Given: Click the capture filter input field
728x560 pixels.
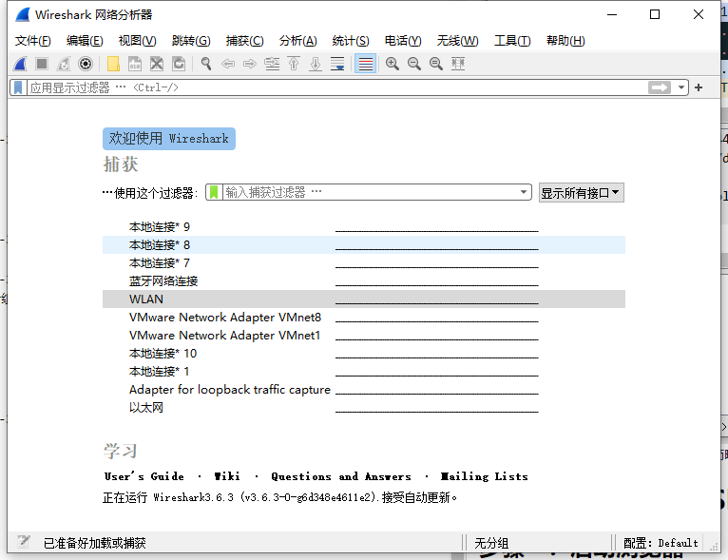Looking at the screenshot, I should pos(370,192).
